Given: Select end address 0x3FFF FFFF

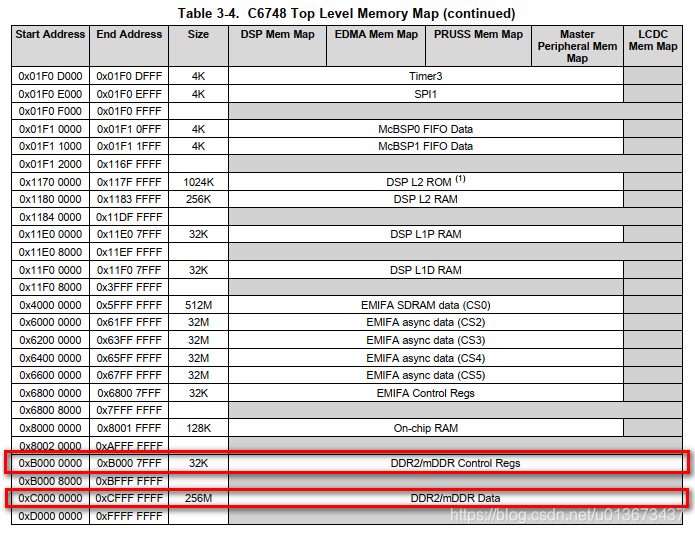Looking at the screenshot, I should pyautogui.click(x=129, y=287).
